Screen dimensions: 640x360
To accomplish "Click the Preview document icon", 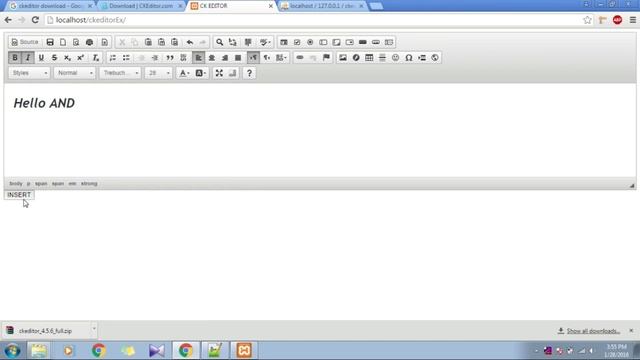I will [76, 42].
